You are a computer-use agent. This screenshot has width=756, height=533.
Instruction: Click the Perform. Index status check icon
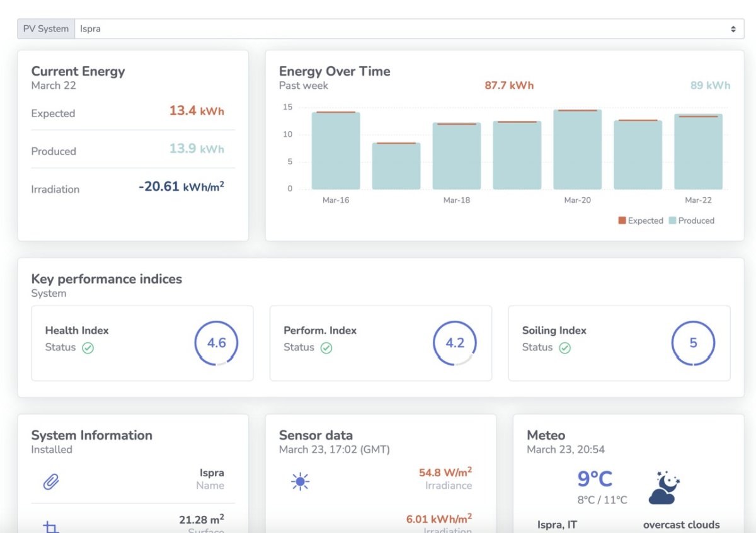click(x=326, y=348)
